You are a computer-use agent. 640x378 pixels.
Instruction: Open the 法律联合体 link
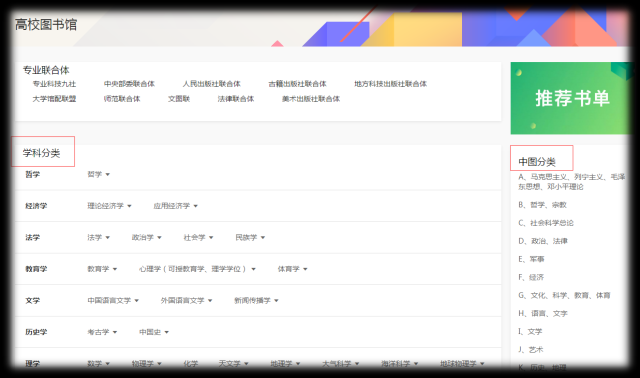(x=236, y=99)
